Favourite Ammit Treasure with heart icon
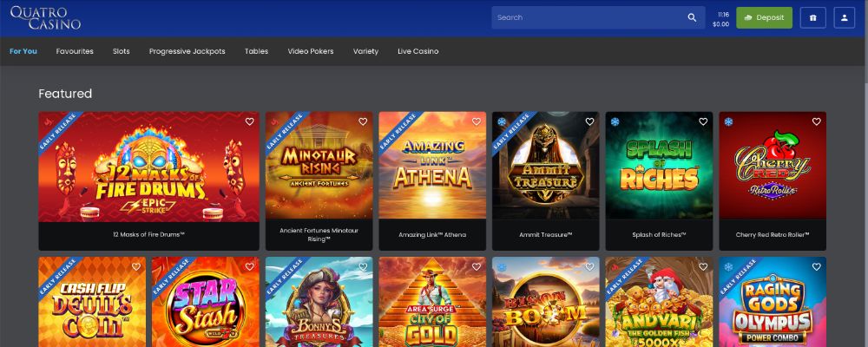Image resolution: width=868 pixels, height=347 pixels. click(x=589, y=121)
